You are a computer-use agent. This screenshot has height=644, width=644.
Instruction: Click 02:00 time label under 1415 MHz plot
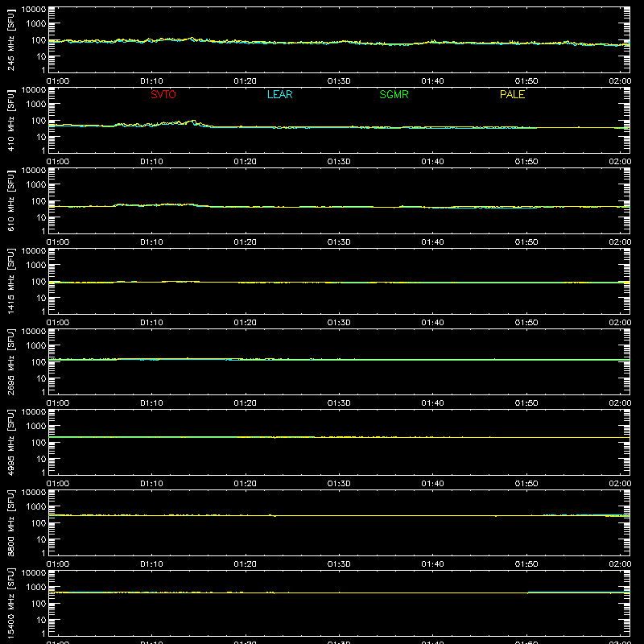coord(620,323)
